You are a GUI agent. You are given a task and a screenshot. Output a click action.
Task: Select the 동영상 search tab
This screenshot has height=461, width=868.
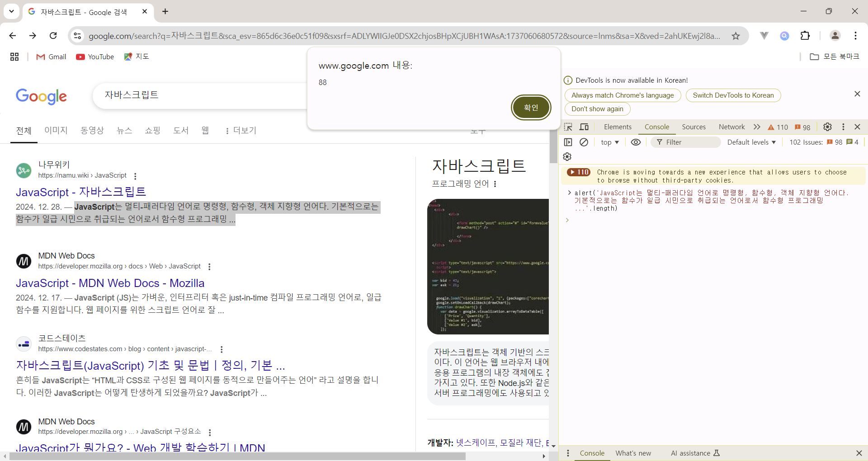tap(92, 131)
